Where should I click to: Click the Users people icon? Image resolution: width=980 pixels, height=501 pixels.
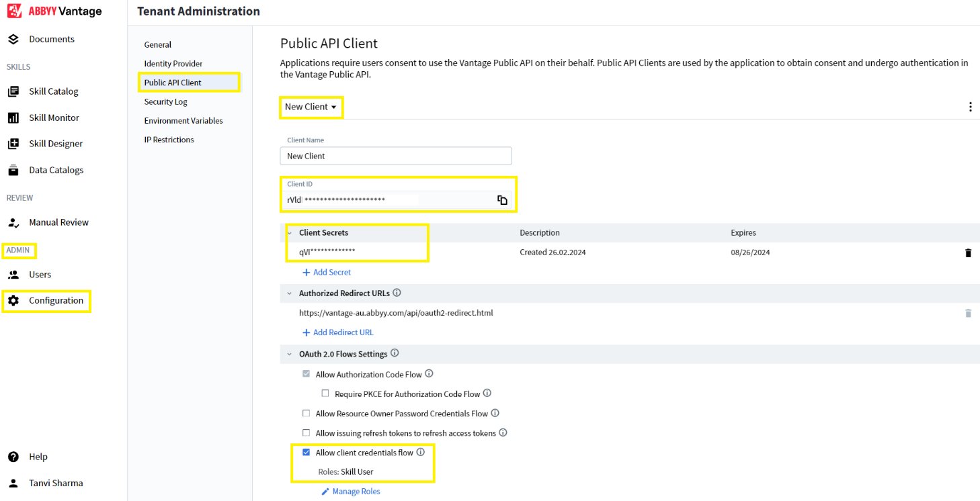[13, 275]
